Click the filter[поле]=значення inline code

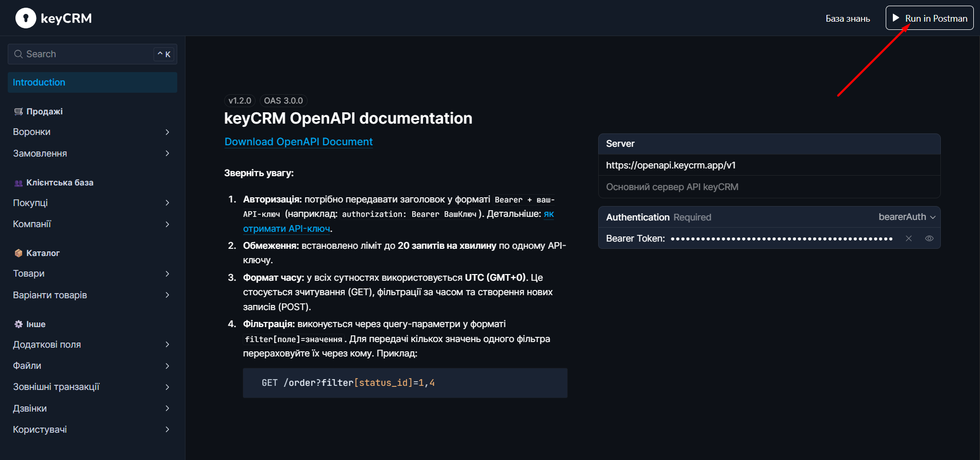click(294, 339)
